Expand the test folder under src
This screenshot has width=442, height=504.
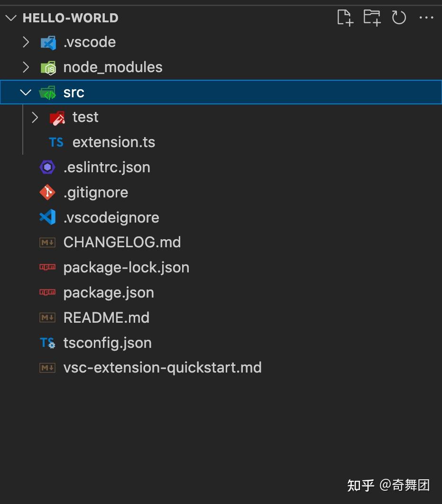(34, 117)
